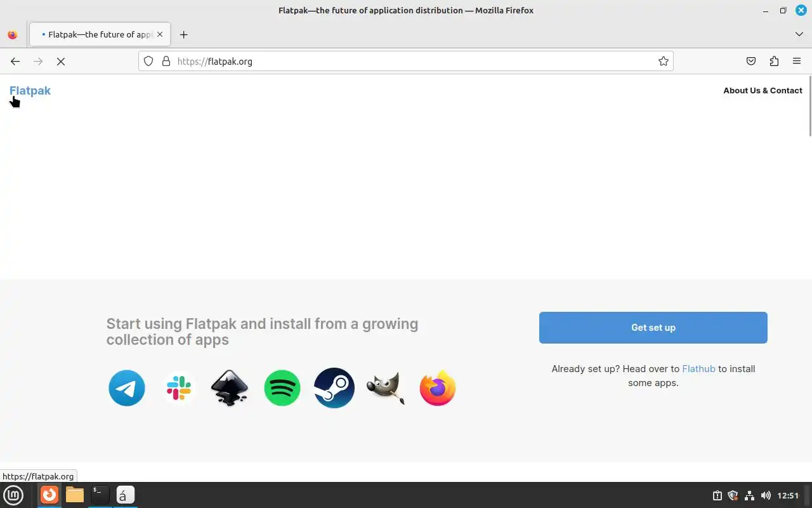
Task: Launch Terminal from the taskbar
Action: tap(100, 495)
